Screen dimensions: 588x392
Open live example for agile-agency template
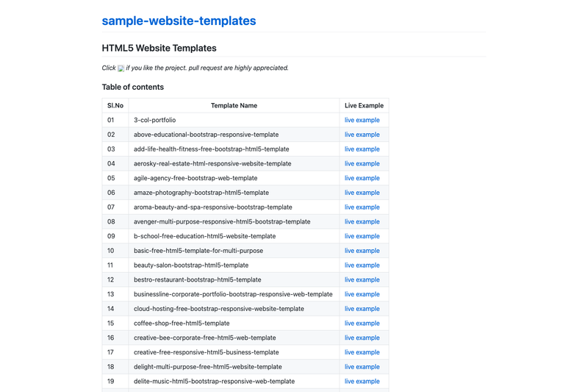pyautogui.click(x=362, y=178)
